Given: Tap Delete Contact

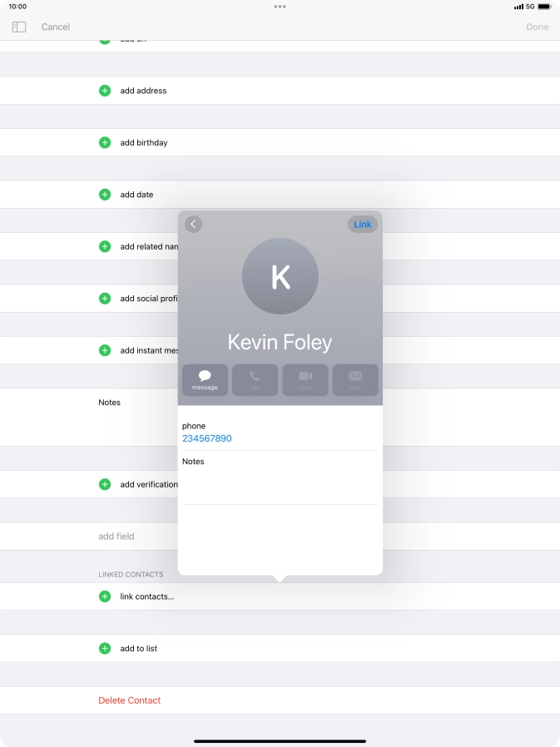Looking at the screenshot, I should (130, 700).
